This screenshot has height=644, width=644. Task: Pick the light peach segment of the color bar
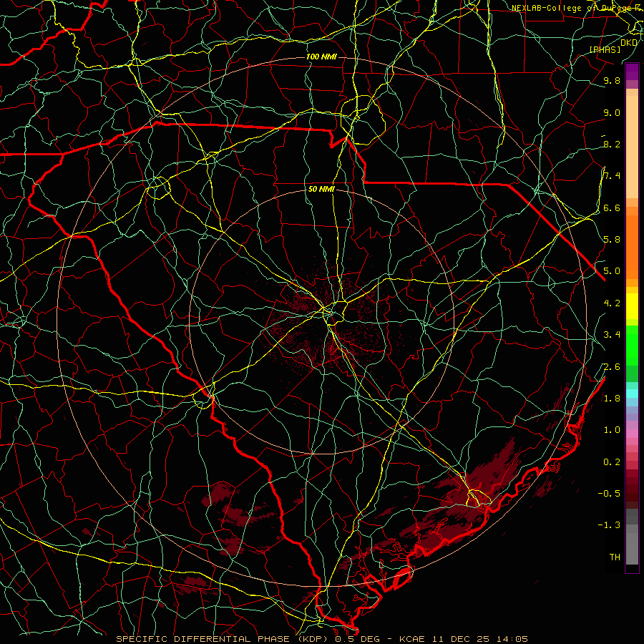coord(632,147)
